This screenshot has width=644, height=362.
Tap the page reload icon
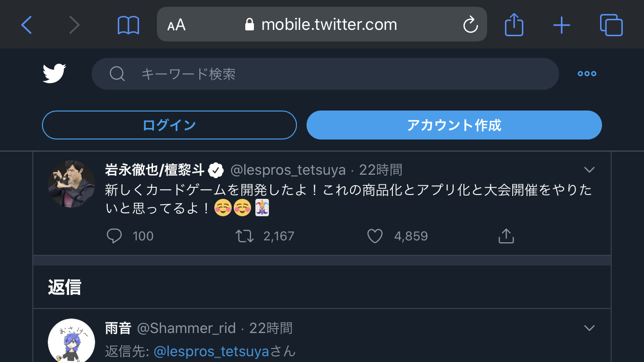coord(470,25)
